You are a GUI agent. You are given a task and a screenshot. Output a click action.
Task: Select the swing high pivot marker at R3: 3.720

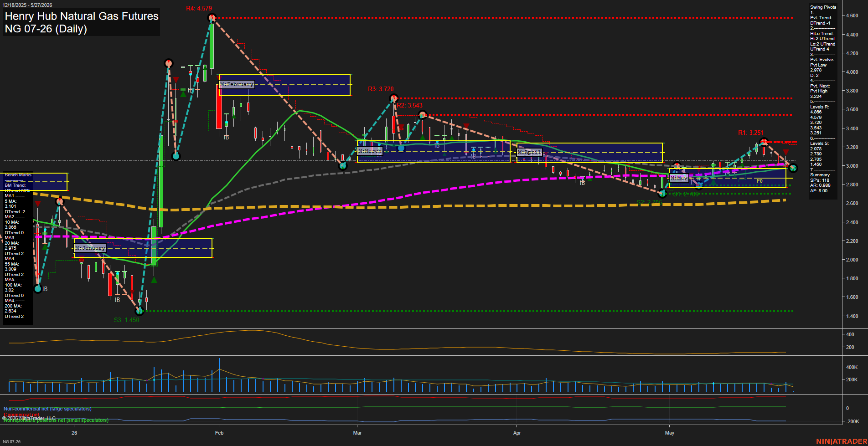(394, 98)
